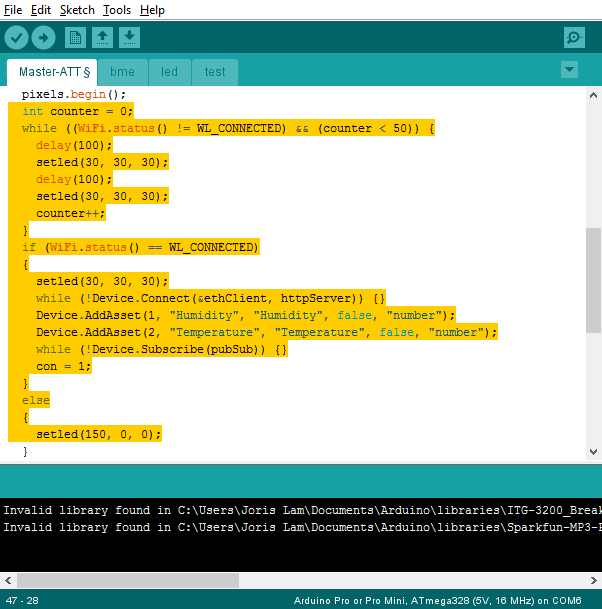Click the Upload arrow button
Viewport: 602px width, 609px height.
tap(43, 38)
